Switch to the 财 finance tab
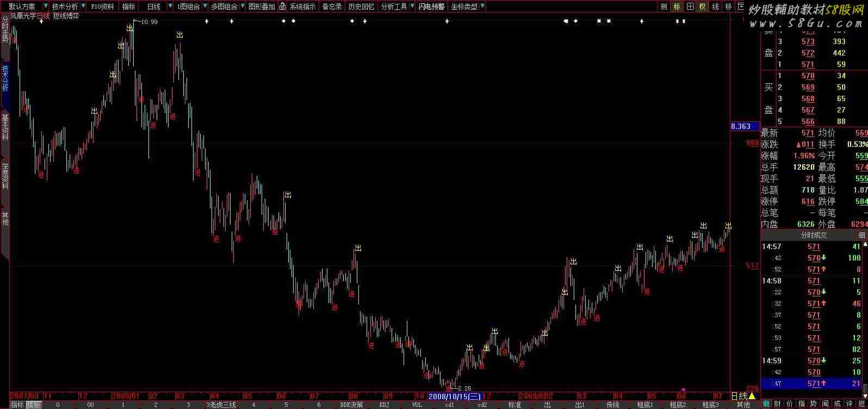Image resolution: width=868 pixels, height=409 pixels. coord(778,404)
